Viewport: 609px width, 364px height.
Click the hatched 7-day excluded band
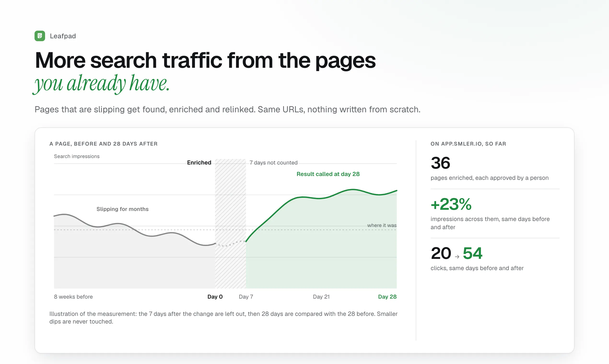pos(230,224)
